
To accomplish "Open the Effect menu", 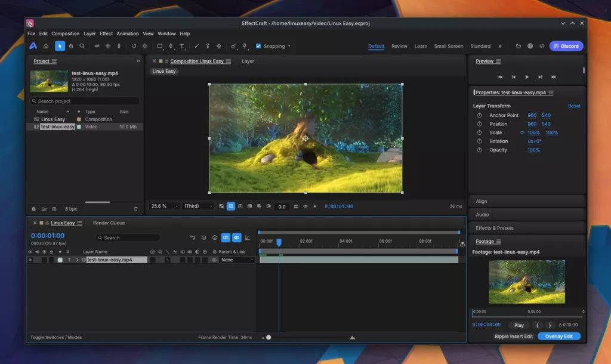I will coord(106,33).
